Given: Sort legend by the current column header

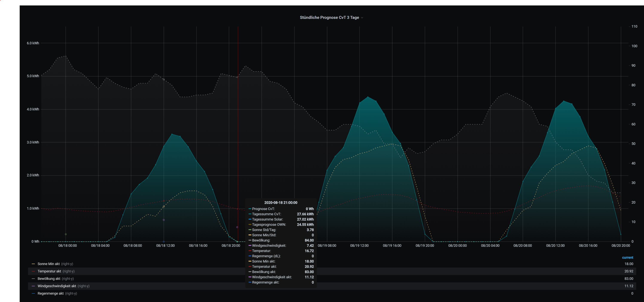Looking at the screenshot, I should pyautogui.click(x=627, y=258).
